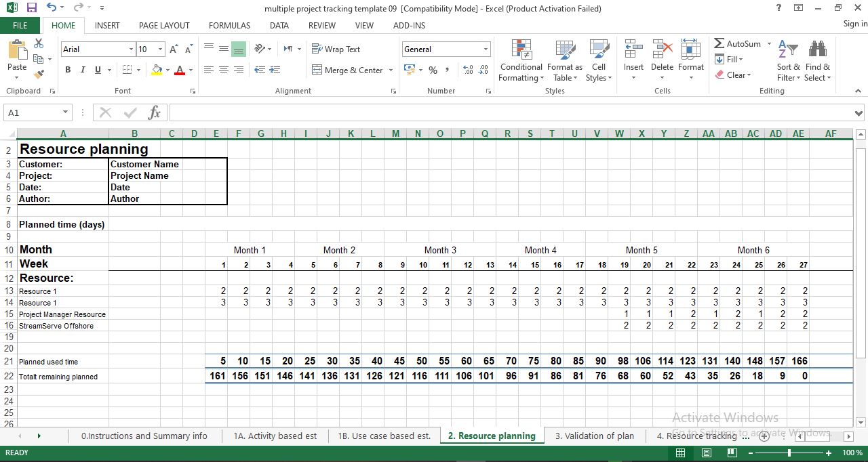The height and width of the screenshot is (462, 868).
Task: Apply Merge & Center
Action: 347,70
